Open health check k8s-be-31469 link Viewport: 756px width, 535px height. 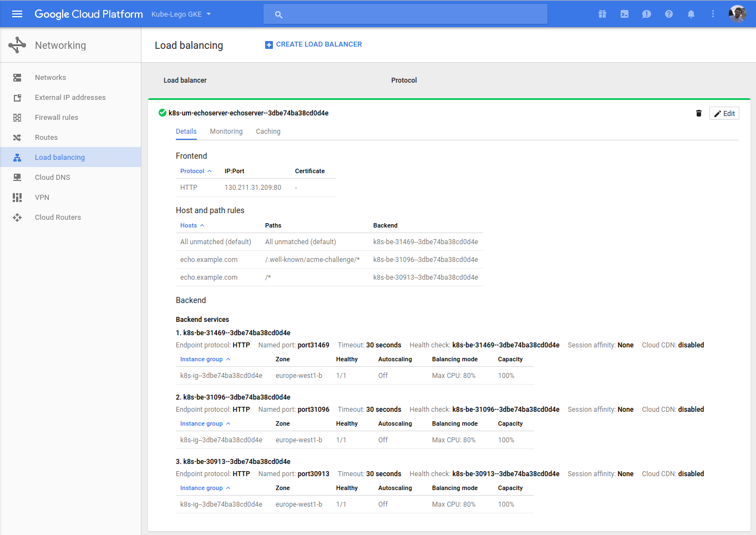[506, 345]
